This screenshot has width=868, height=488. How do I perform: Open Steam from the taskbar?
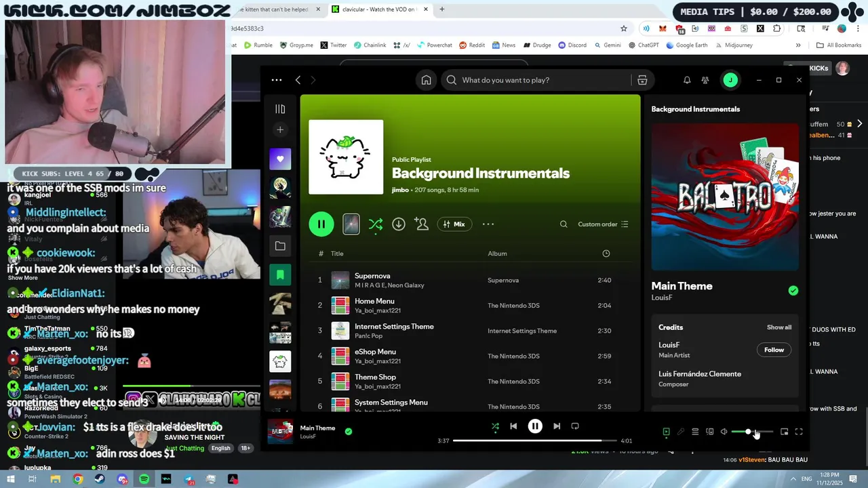point(100,479)
